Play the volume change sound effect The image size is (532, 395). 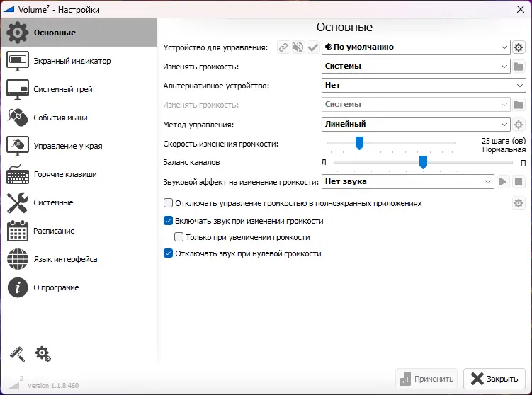[504, 182]
